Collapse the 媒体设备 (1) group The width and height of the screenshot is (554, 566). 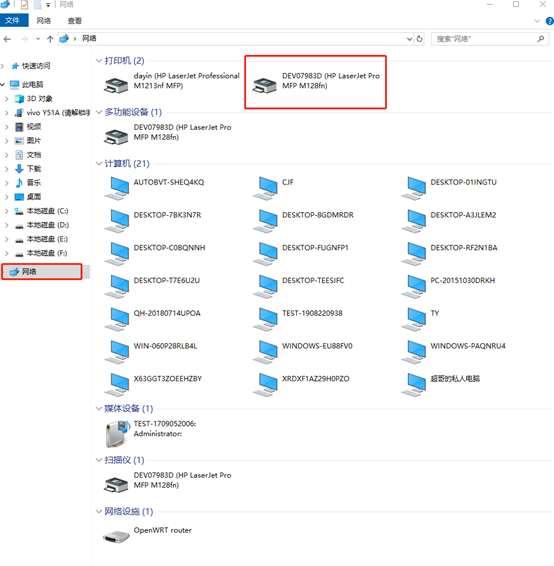point(99,408)
